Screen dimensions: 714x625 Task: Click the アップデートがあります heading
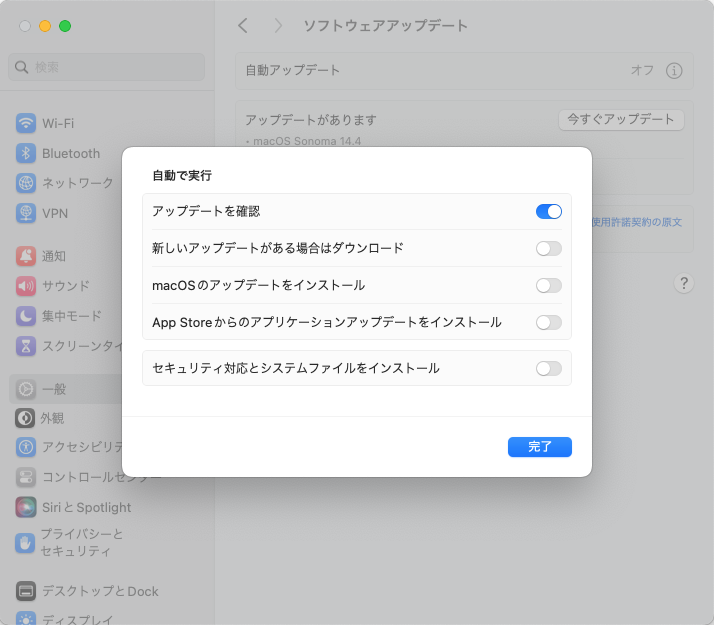click(x=311, y=120)
